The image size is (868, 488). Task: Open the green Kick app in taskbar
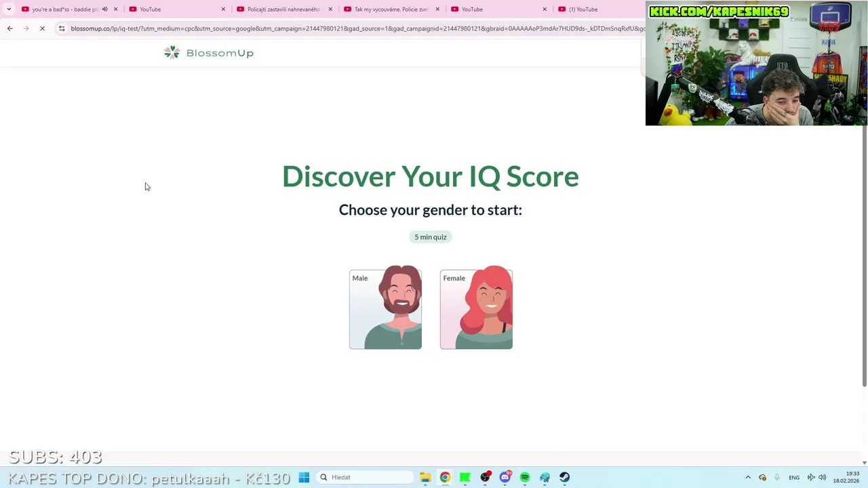[x=465, y=477]
